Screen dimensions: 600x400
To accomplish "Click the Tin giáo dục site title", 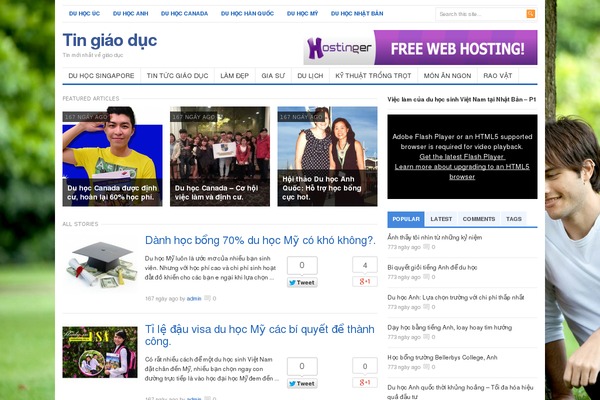I will tap(110, 40).
